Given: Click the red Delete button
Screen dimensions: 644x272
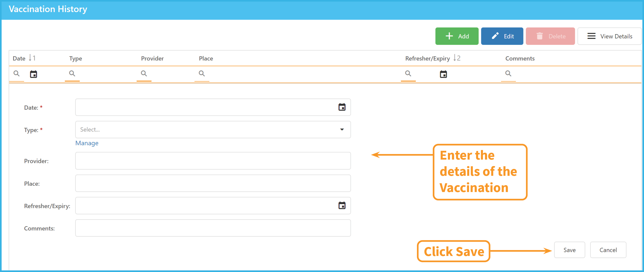Looking at the screenshot, I should [550, 36].
